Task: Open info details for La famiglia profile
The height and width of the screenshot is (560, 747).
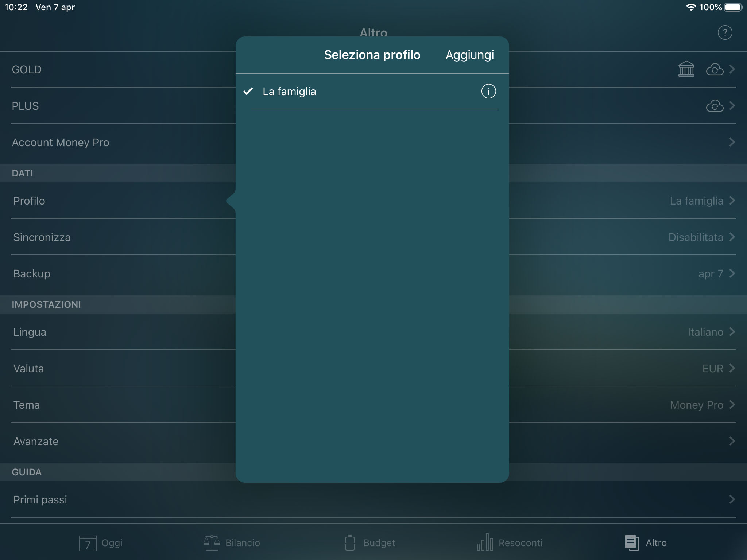Action: 488,92
